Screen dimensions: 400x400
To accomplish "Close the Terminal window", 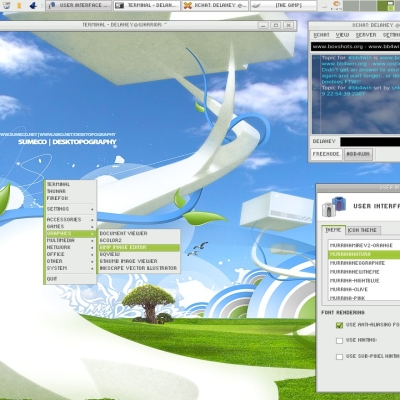I will point(289,25).
